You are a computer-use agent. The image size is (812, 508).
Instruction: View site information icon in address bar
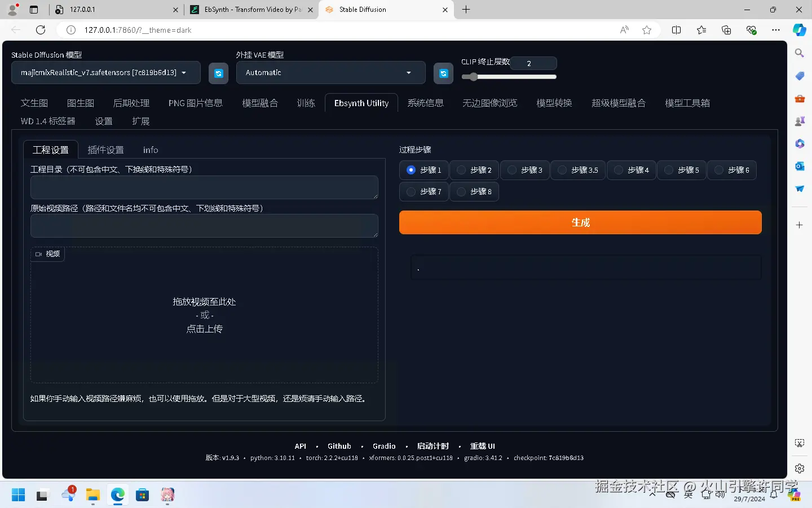coord(71,30)
